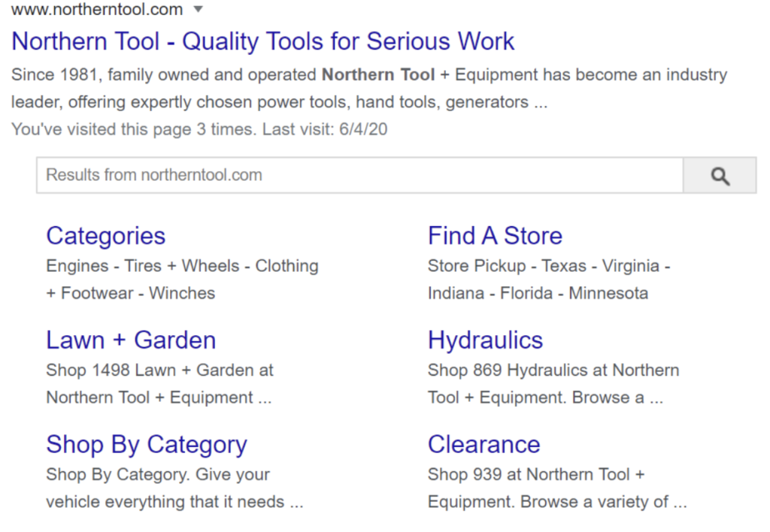The width and height of the screenshot is (770, 532).
Task: Visit the Hydraulics sitelink
Action: pyautogui.click(x=485, y=340)
